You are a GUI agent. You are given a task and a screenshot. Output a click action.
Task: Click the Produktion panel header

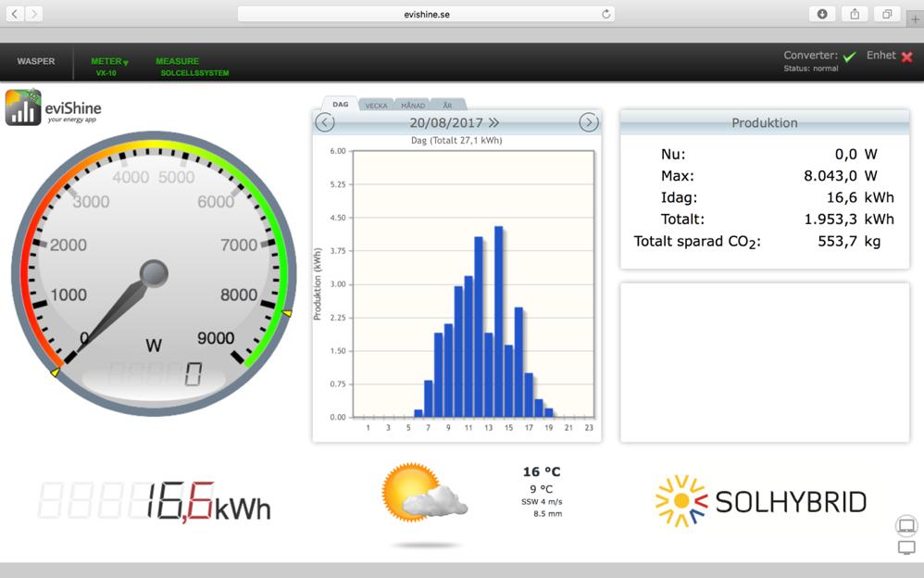[x=765, y=122]
